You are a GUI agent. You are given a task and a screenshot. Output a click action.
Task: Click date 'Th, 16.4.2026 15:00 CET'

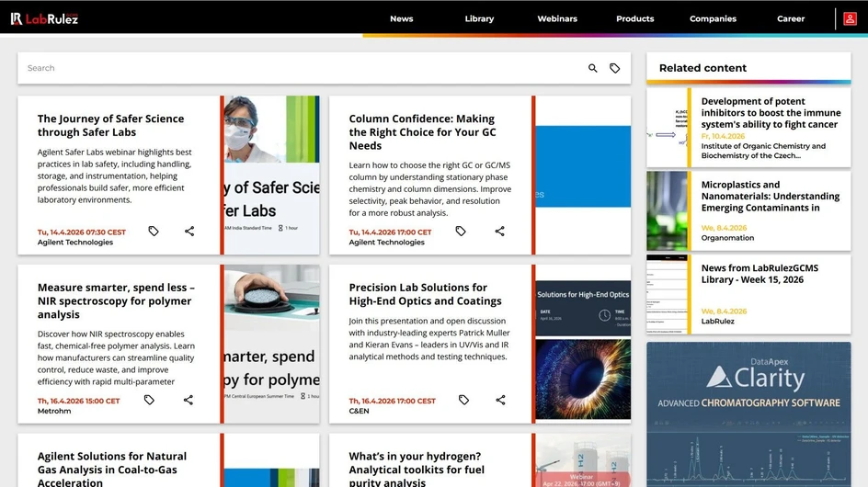[78, 402]
